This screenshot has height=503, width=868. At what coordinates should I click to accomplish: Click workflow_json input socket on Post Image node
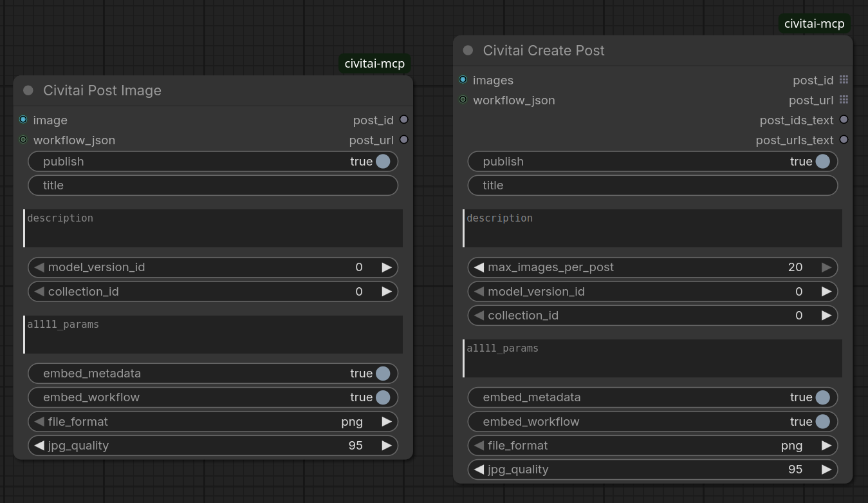click(x=23, y=140)
